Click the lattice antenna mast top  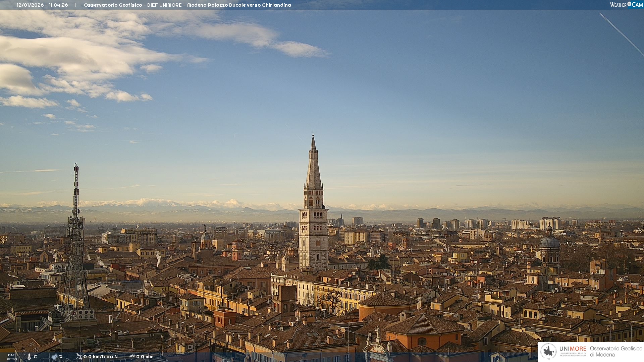pos(76,165)
